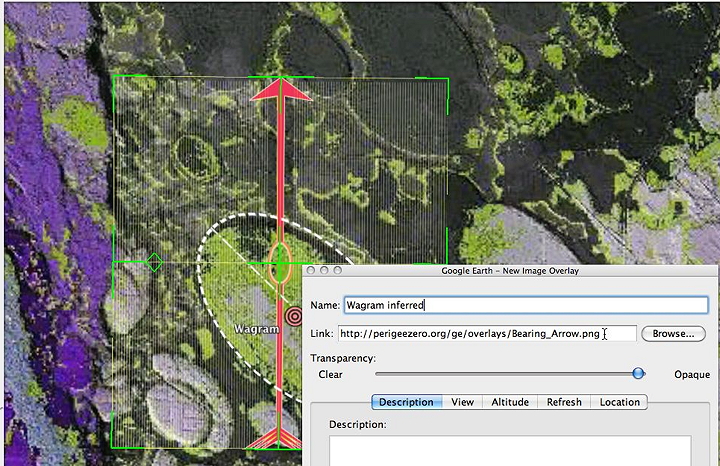Go to the Refresh tab
This screenshot has width=720, height=466.
pyautogui.click(x=564, y=402)
